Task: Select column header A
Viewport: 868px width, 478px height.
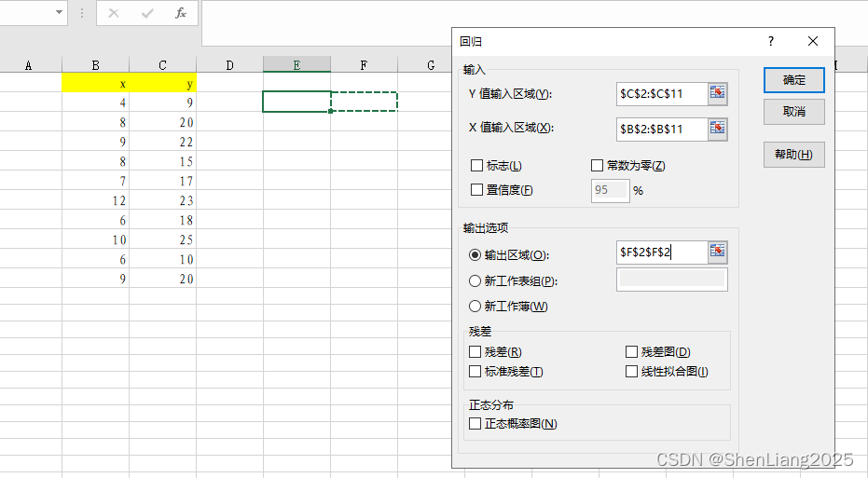Action: coord(29,65)
